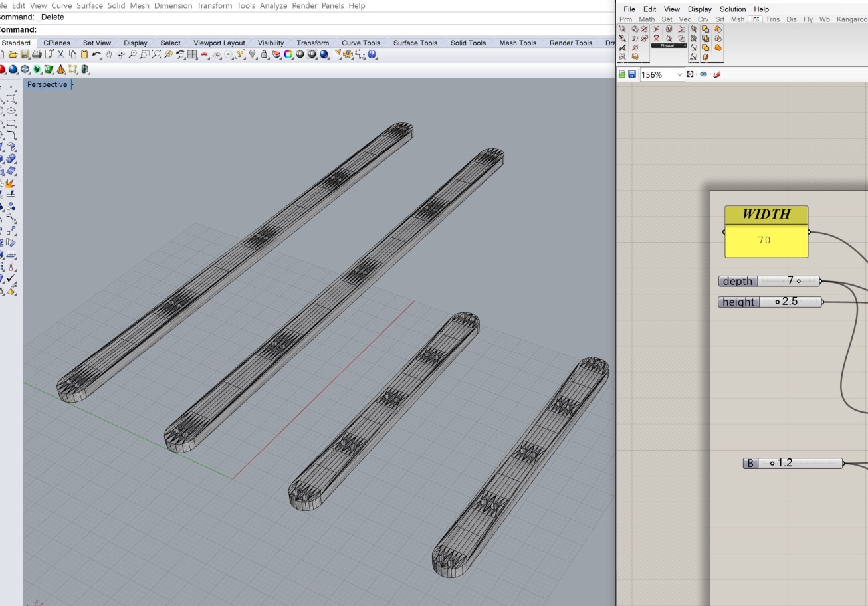Open the Perspective viewport dropdown arrow

pos(72,84)
